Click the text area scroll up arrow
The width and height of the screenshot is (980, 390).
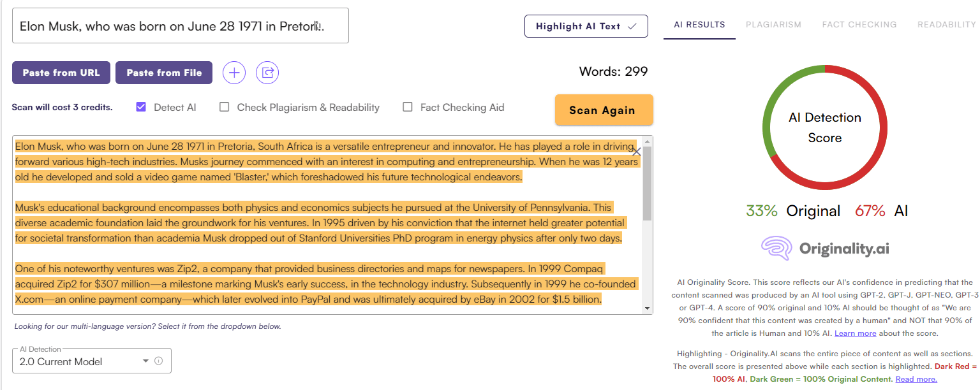tap(648, 141)
